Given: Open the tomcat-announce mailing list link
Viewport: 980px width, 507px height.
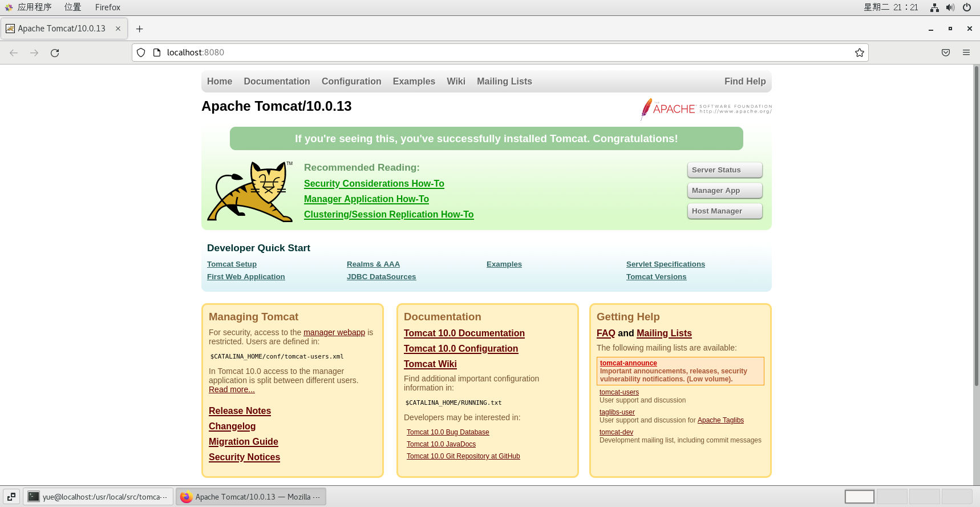Looking at the screenshot, I should point(628,363).
